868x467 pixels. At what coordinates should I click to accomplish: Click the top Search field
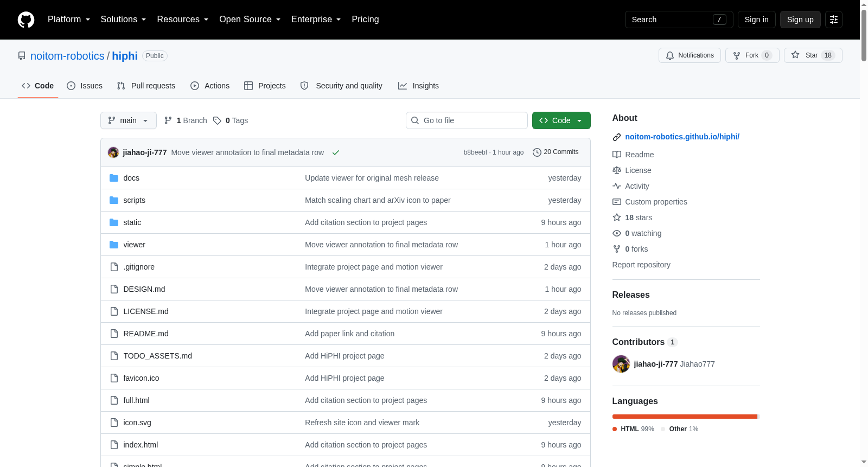(679, 20)
